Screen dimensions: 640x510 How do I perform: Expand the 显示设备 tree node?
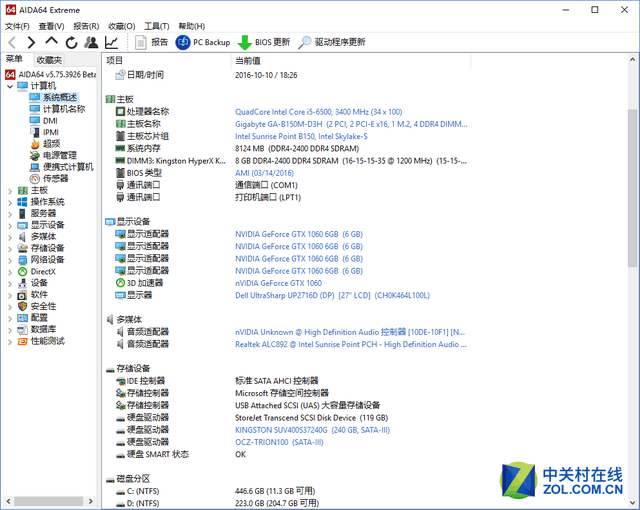[10, 225]
